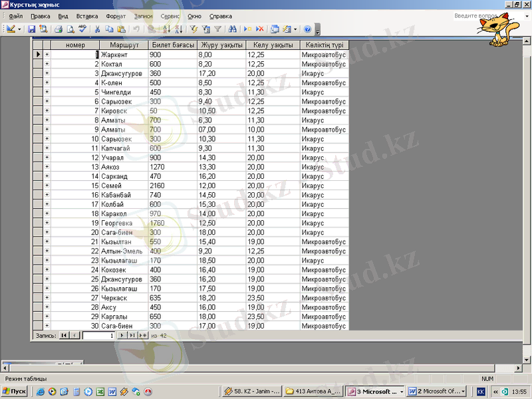Screen dimensions: 532x399
Task: Toggle the Apply Filter funnel button
Action: pyautogui.click(x=217, y=29)
